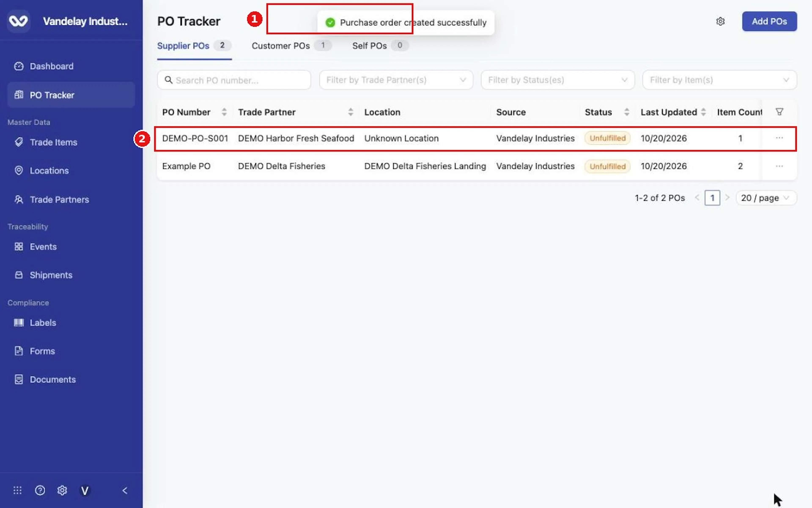Click the Example PO number cell

186,166
